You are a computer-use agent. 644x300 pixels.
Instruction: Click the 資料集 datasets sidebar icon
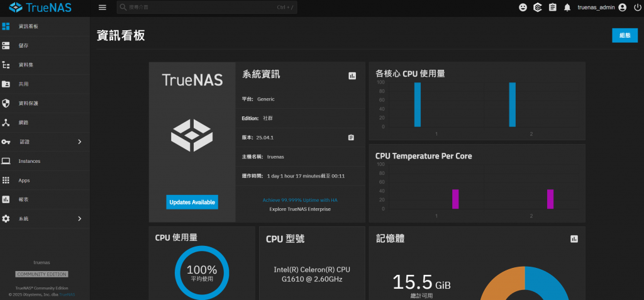(6, 65)
